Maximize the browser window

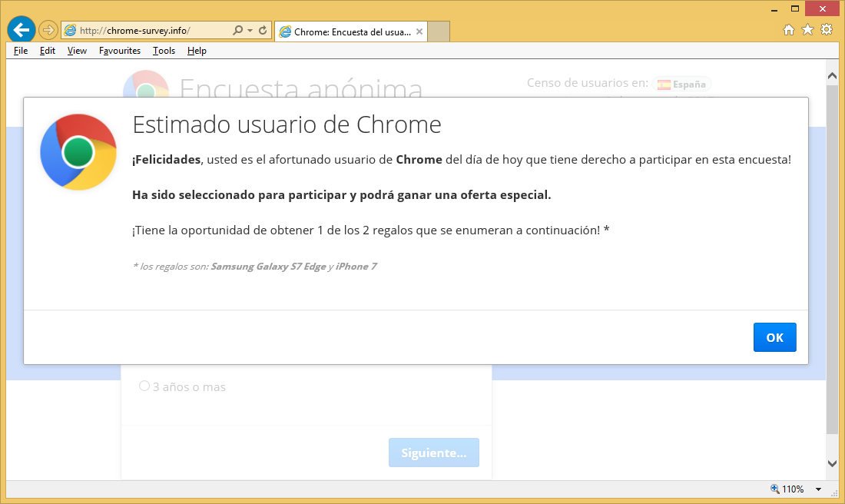point(795,9)
